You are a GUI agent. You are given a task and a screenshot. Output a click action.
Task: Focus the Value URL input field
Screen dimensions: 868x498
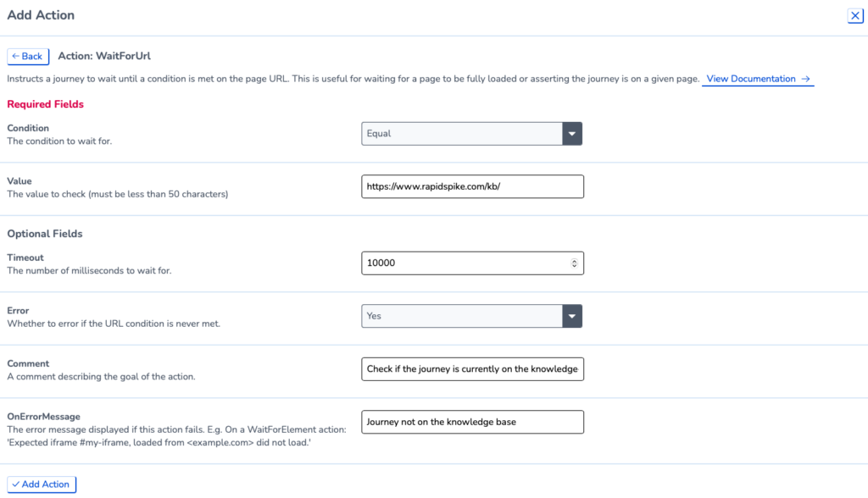point(472,186)
